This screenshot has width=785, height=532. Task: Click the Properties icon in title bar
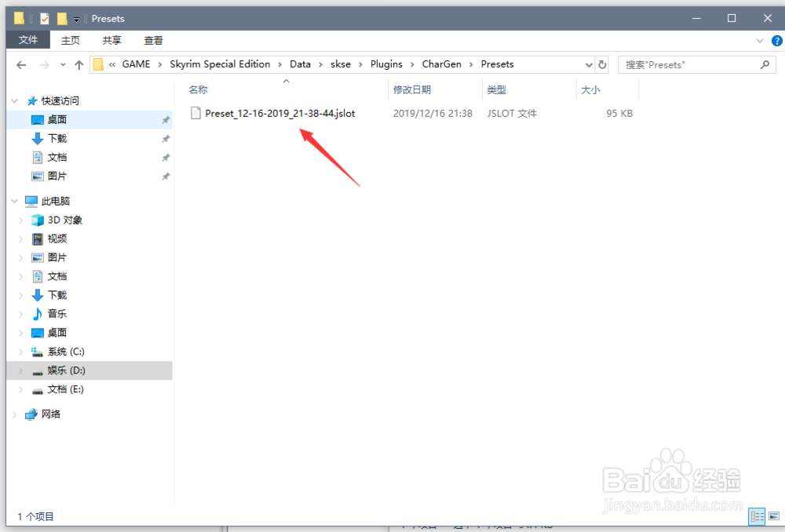(x=45, y=19)
